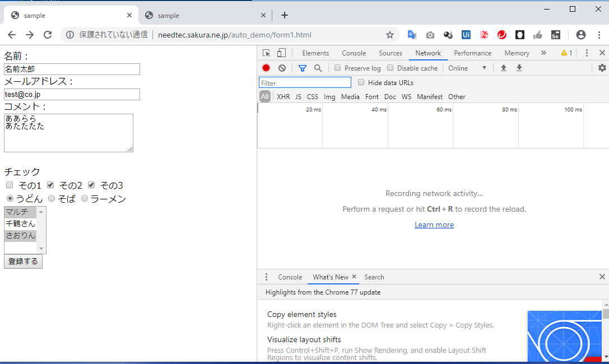
Task: Filter requests by XHR type
Action: click(x=283, y=97)
